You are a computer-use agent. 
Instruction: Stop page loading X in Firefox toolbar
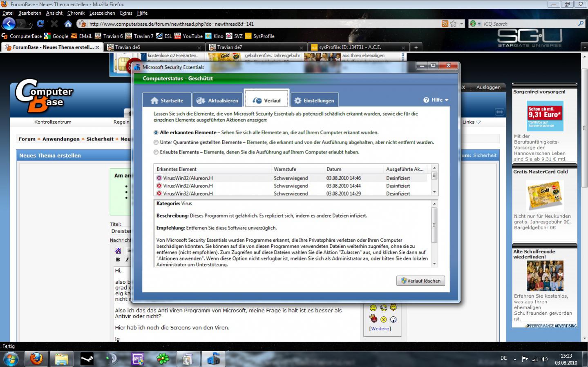[x=54, y=24]
